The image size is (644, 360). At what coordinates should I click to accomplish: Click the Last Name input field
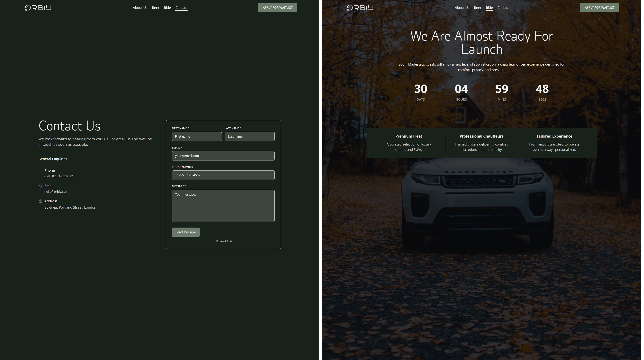[249, 136]
